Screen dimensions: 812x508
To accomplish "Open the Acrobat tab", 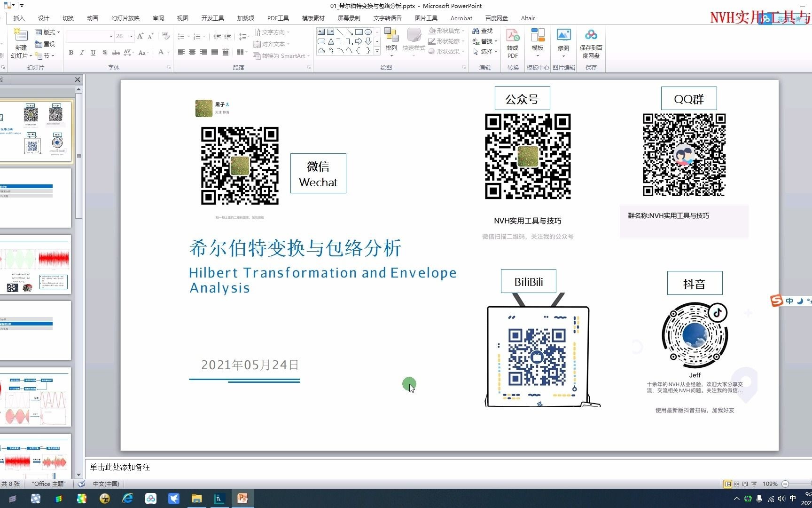I will pyautogui.click(x=461, y=18).
